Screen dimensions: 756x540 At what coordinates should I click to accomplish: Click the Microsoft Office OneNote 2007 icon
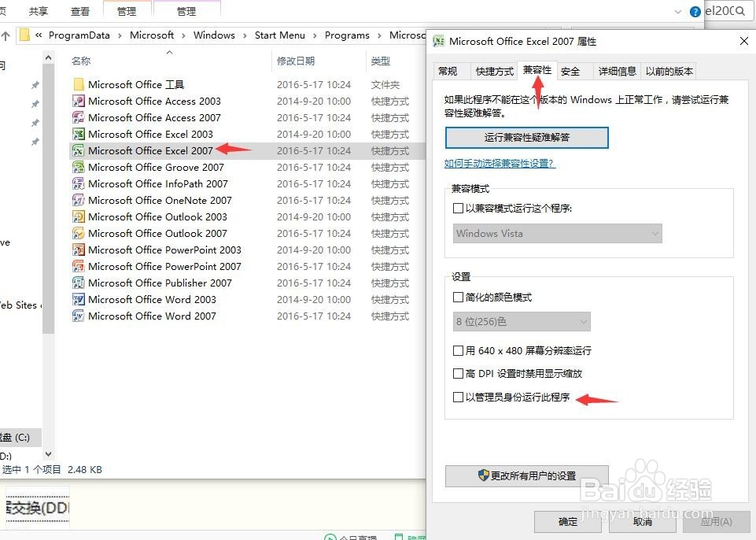[77, 200]
